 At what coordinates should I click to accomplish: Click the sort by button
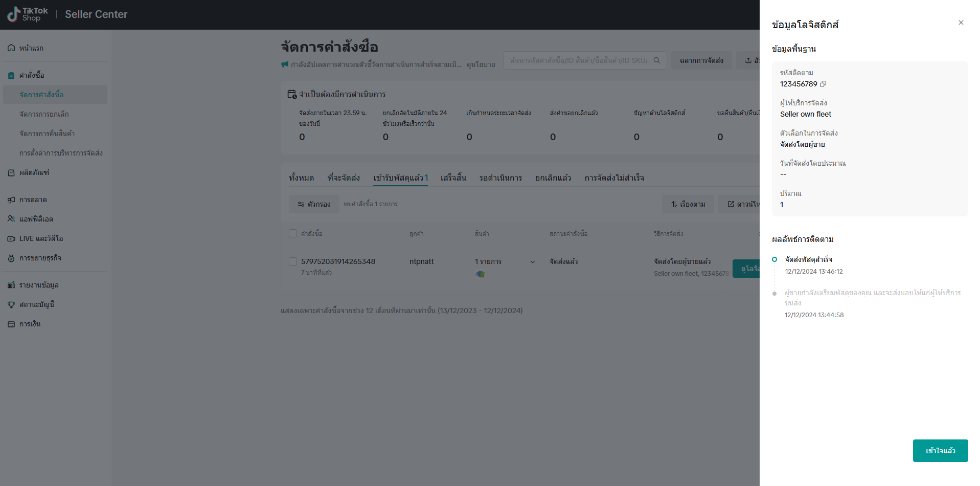click(688, 204)
